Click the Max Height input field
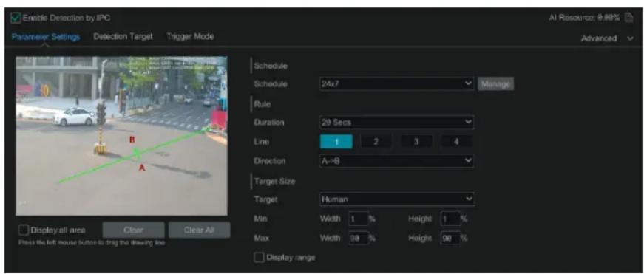This screenshot has width=644, height=274. tap(450, 239)
